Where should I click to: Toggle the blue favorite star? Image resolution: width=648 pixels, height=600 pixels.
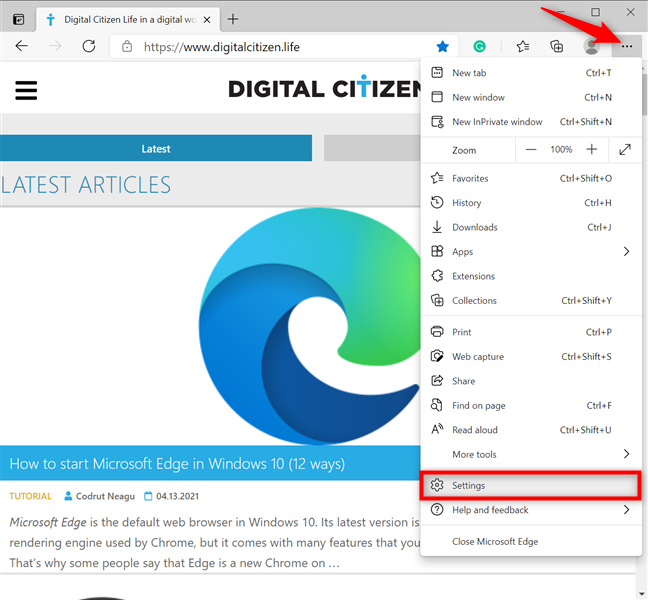point(442,46)
